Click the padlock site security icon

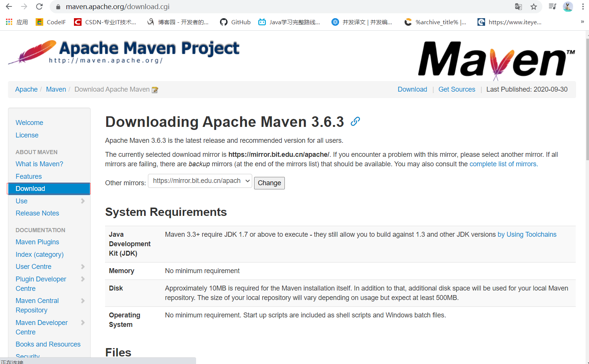coord(58,7)
